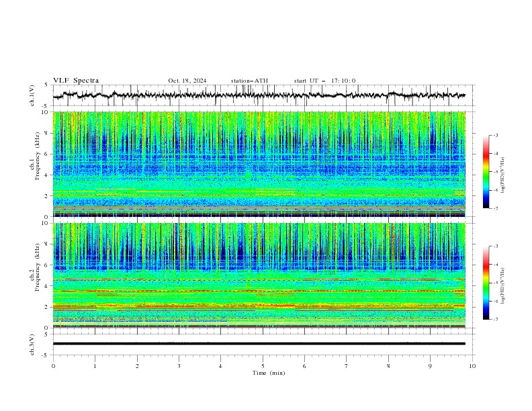The height and width of the screenshot is (411, 532).
Task: Click inside the ch.2 spectrogram panel
Action: click(259, 275)
